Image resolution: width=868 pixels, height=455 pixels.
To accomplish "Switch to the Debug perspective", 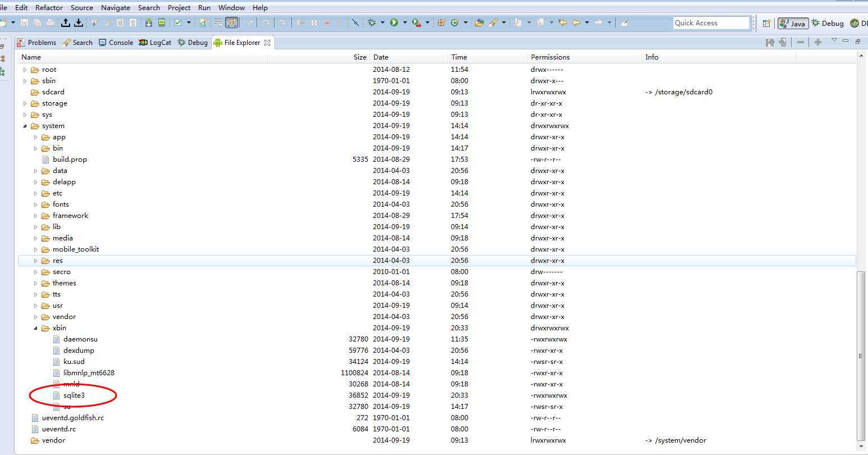I will (827, 23).
